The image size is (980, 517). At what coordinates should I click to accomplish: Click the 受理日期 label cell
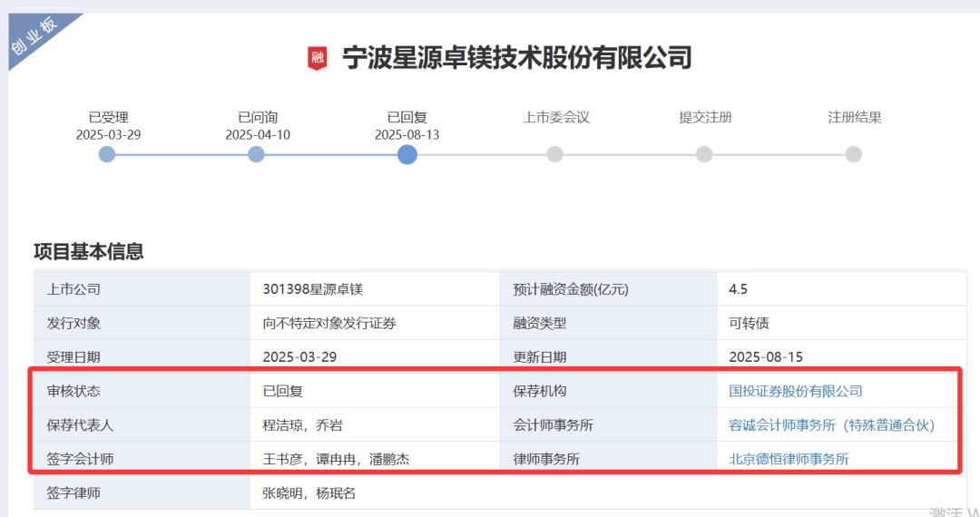(x=142, y=357)
